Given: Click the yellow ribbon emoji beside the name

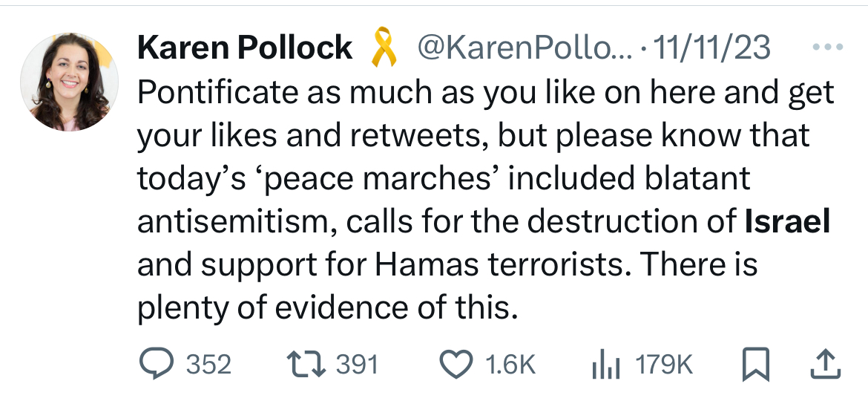Looking at the screenshot, I should (384, 48).
